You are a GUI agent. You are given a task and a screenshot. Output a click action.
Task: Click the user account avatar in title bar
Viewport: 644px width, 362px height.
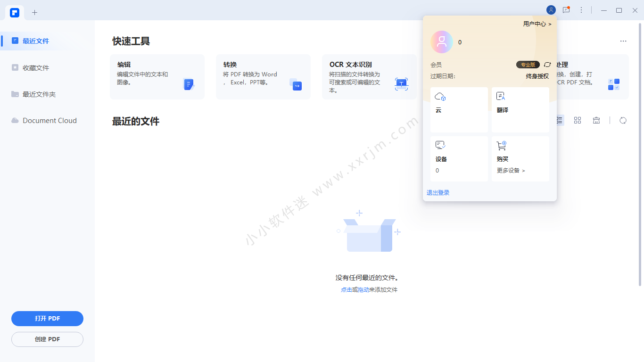pyautogui.click(x=551, y=10)
